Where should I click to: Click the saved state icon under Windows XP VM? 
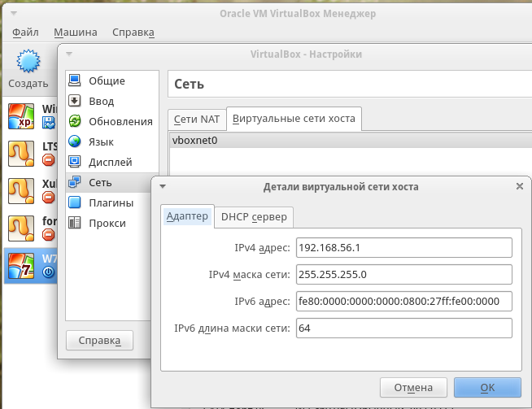click(49, 123)
